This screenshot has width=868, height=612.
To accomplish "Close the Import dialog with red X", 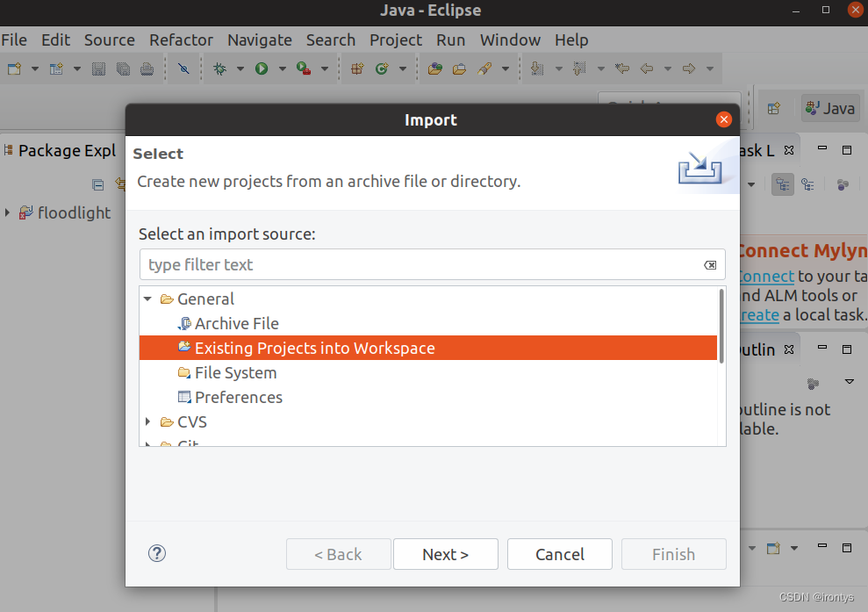I will [723, 119].
